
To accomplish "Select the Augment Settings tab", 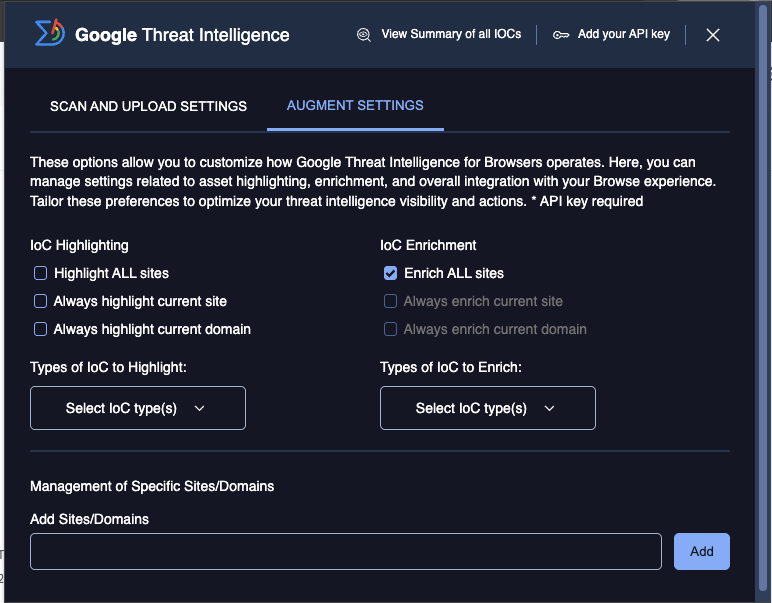I will point(355,105).
